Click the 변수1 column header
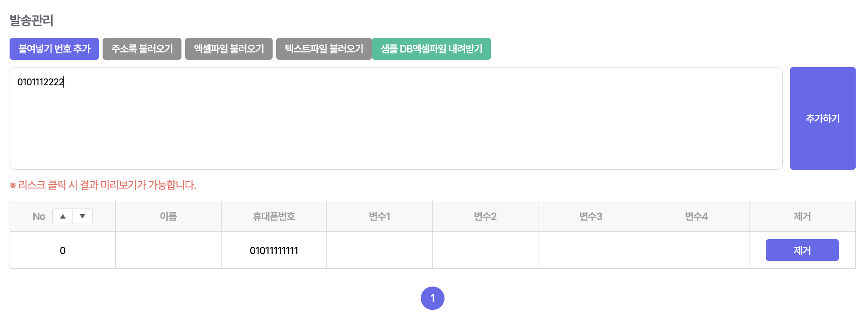 point(379,216)
